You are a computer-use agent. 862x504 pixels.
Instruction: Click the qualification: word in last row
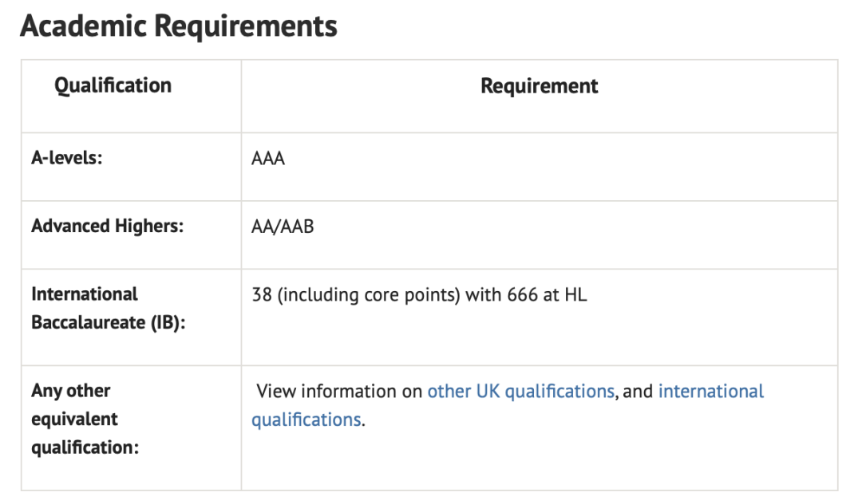tap(85, 447)
